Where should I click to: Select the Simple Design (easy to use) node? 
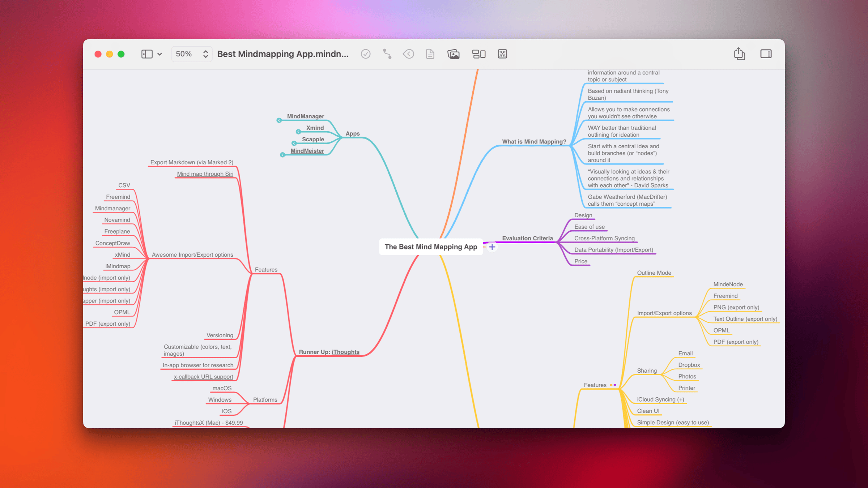(x=673, y=423)
